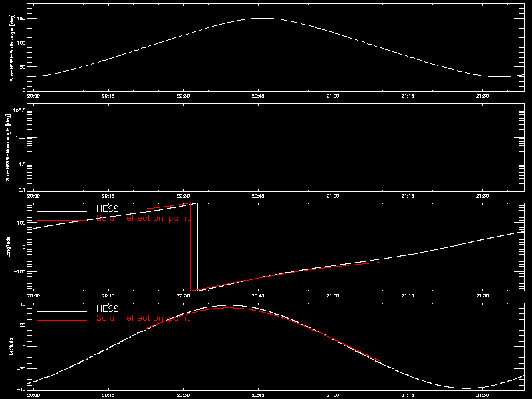Click 21:30 tick label under Earth angle plot
The height and width of the screenshot is (399, 532).
pyautogui.click(x=483, y=96)
